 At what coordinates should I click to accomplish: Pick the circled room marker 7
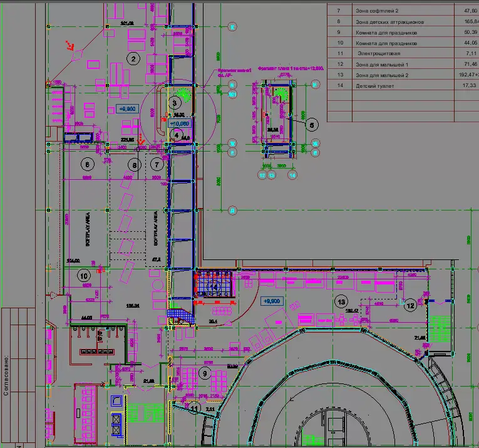(157, 165)
